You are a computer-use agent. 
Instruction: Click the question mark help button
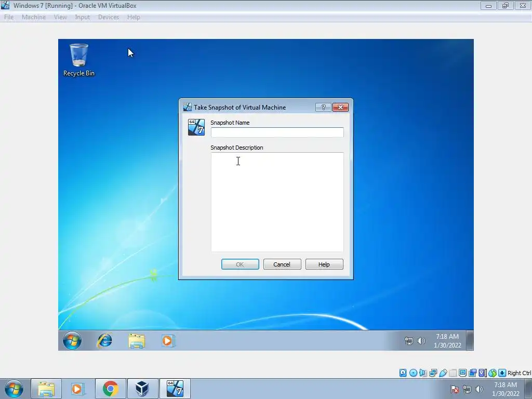(323, 107)
